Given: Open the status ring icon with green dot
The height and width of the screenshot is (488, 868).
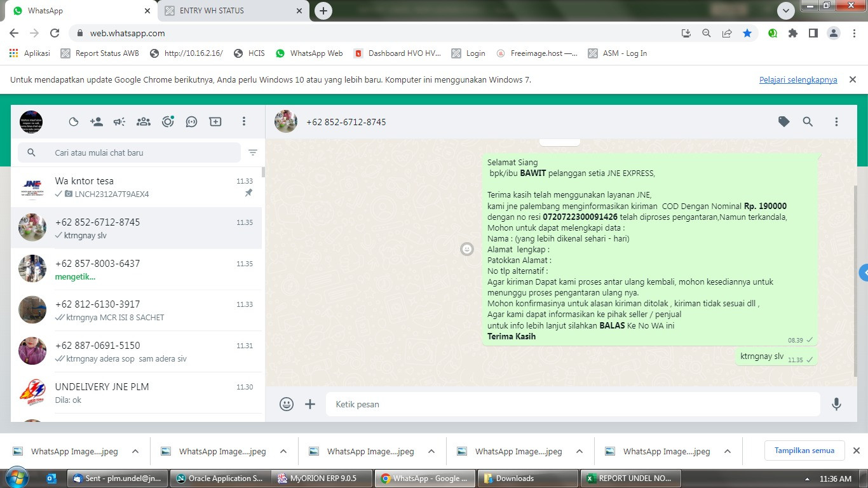Looking at the screenshot, I should [x=168, y=122].
